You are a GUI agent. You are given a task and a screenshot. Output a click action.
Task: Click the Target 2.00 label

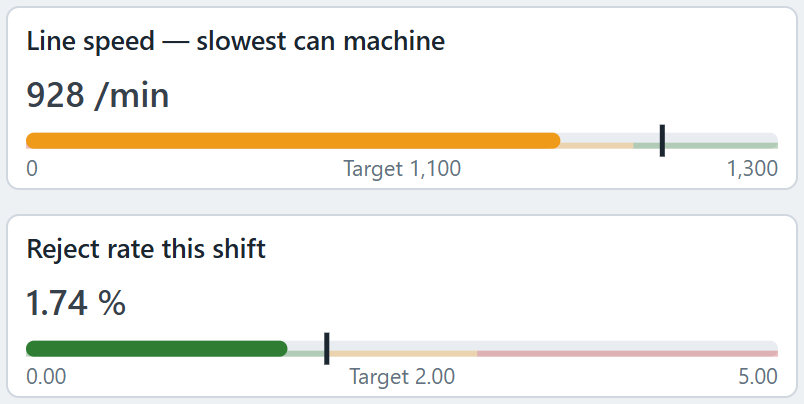tap(402, 377)
